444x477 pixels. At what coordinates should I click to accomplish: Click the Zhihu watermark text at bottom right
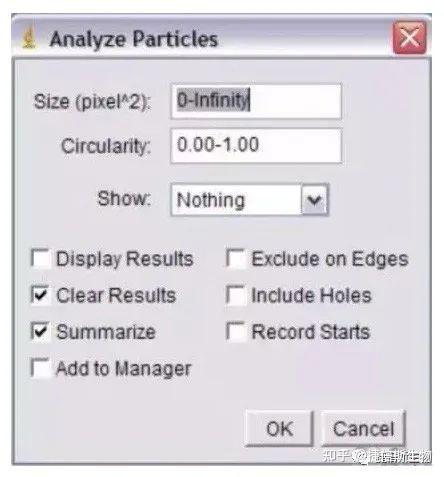(377, 456)
